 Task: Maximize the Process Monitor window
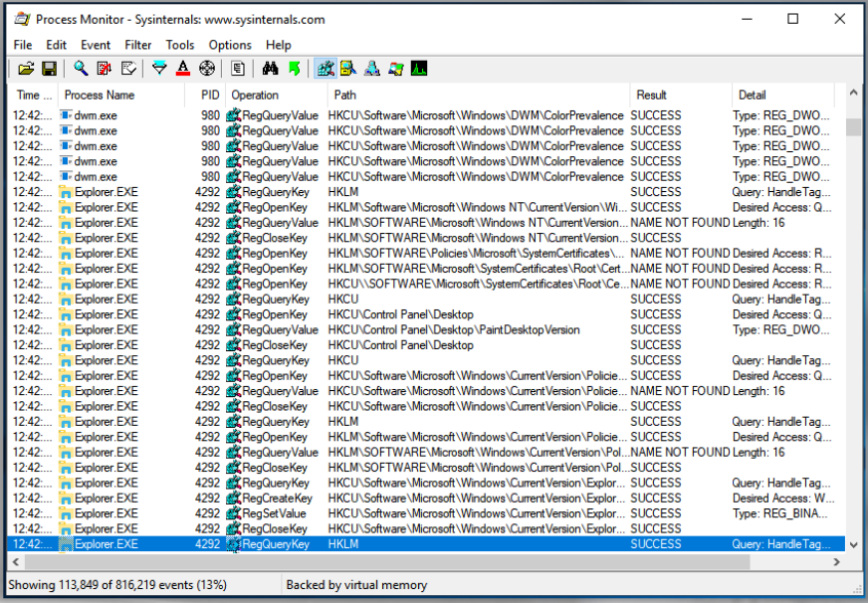(792, 19)
